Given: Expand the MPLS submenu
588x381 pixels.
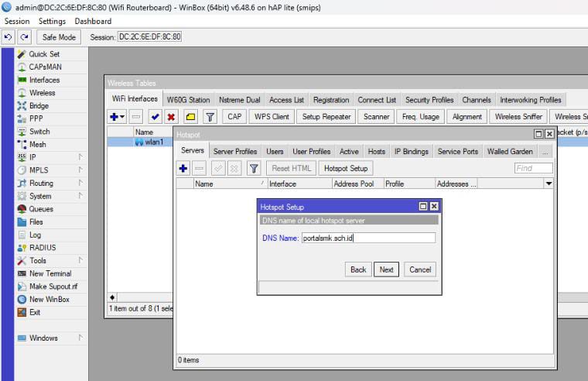Looking at the screenshot, I should tap(80, 170).
